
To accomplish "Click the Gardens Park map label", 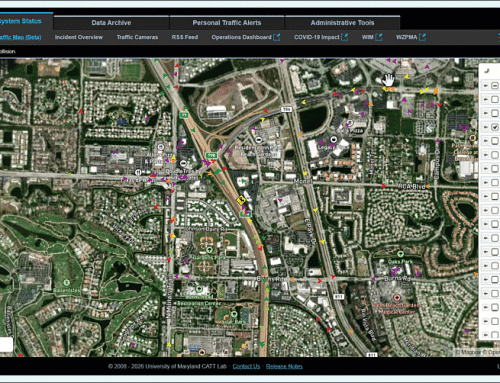I will click(209, 257).
